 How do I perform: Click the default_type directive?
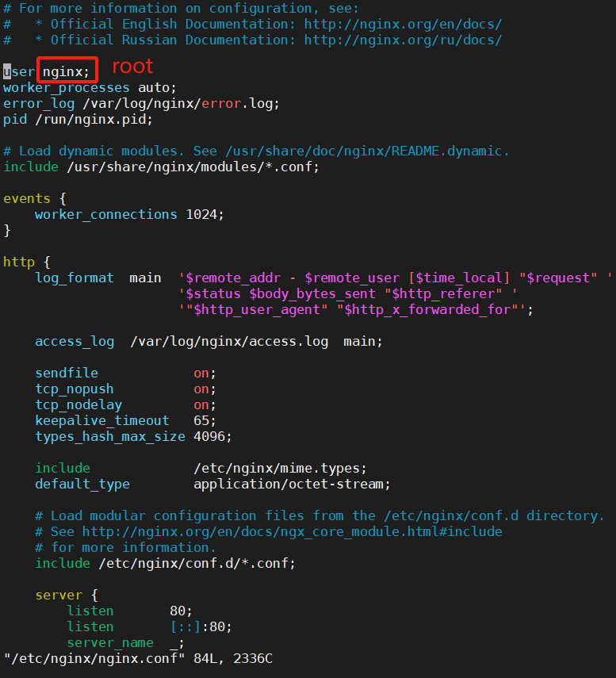point(82,485)
